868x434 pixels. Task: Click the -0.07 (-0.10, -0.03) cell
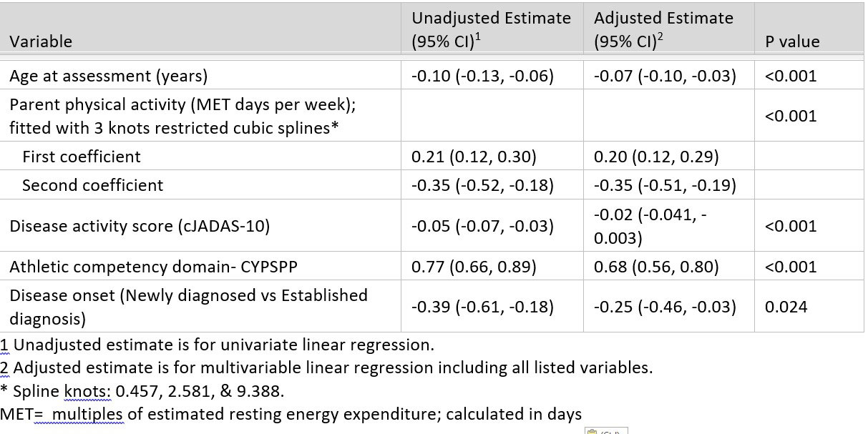(x=665, y=76)
